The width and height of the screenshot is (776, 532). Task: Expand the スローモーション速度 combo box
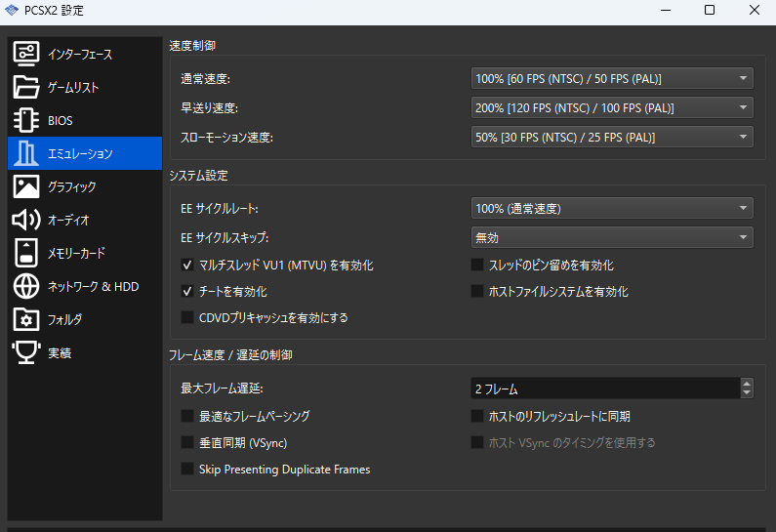pos(612,137)
